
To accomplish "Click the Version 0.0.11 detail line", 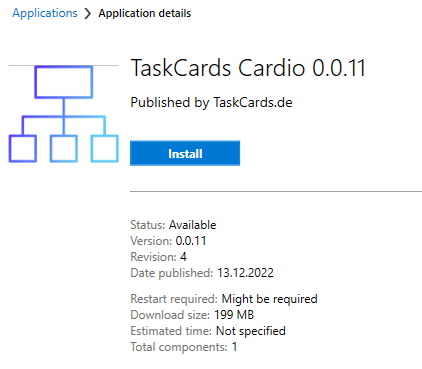I will click(168, 241).
